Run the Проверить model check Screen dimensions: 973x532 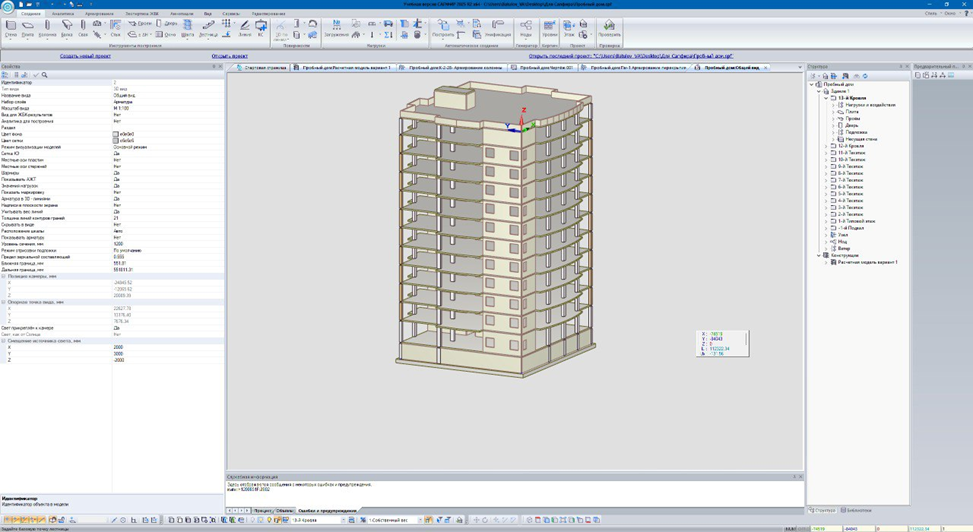609,29
